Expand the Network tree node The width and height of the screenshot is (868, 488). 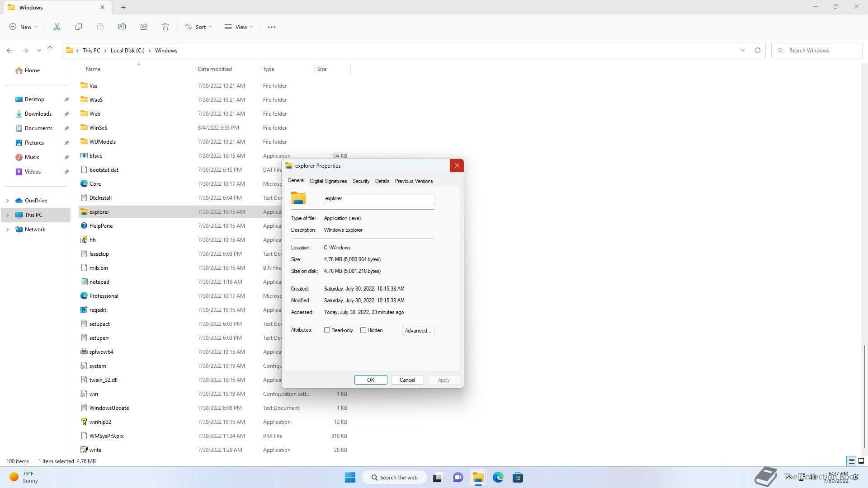7,230
